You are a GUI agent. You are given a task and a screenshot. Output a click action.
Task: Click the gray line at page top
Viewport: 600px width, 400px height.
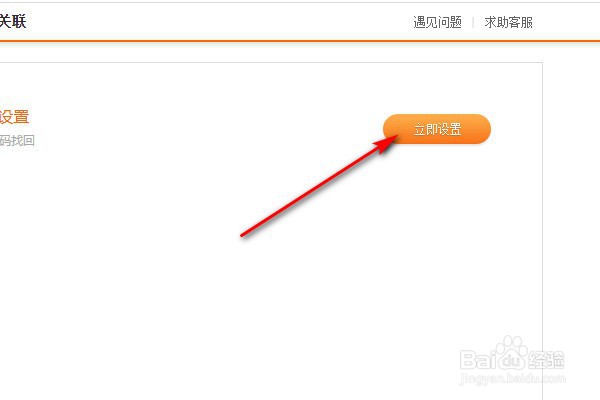[300, 2]
